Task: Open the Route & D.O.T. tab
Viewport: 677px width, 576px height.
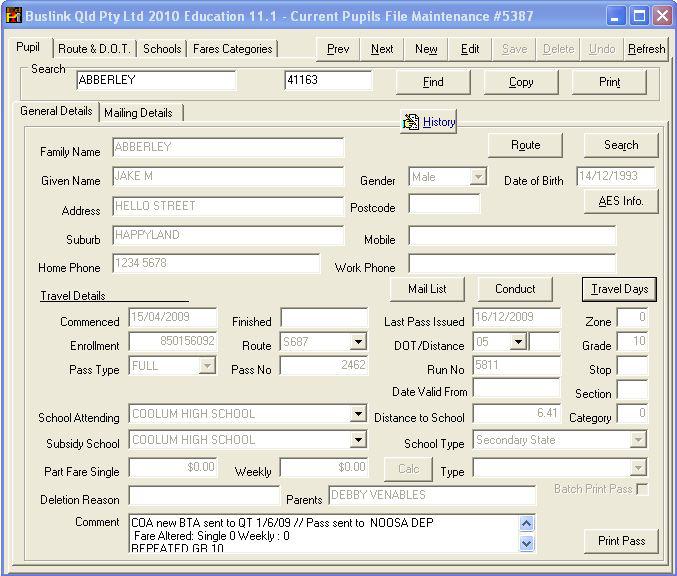Action: click(x=94, y=49)
